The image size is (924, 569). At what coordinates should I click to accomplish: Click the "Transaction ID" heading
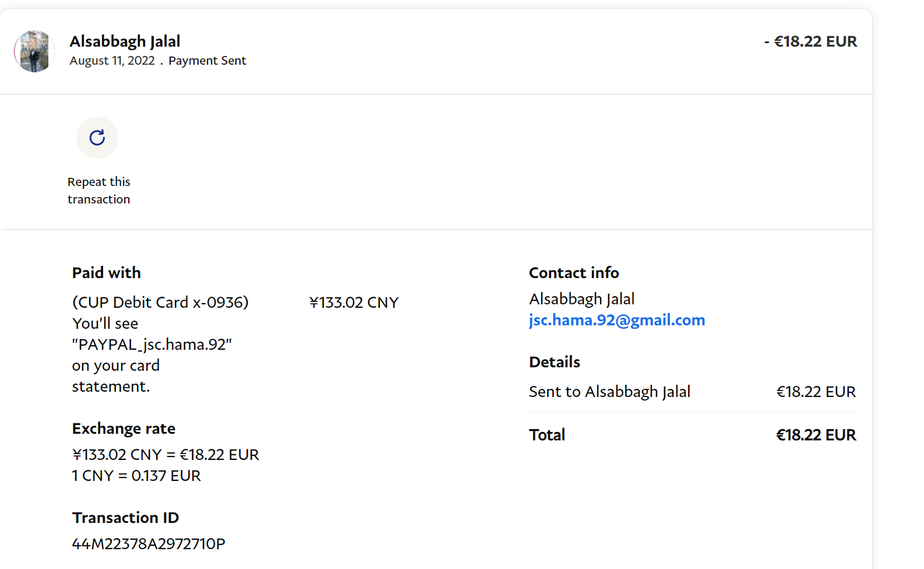point(125,518)
